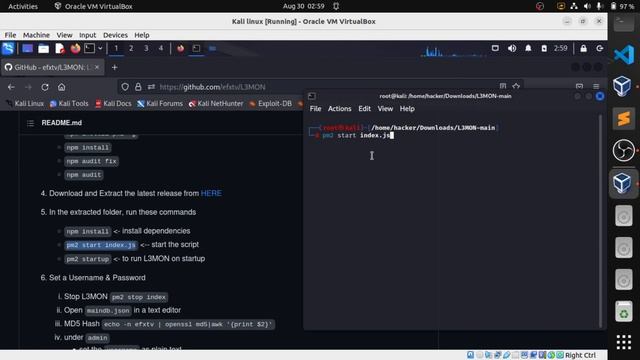
Task: Click the Kali log out icon
Action: point(600,49)
